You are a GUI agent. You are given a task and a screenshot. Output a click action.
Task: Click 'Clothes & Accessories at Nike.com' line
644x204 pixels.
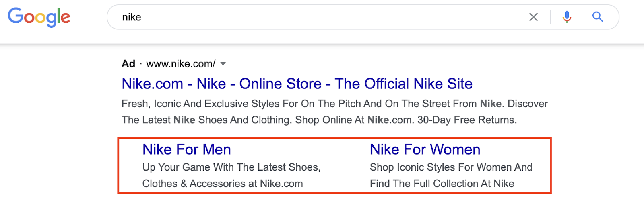point(223,184)
